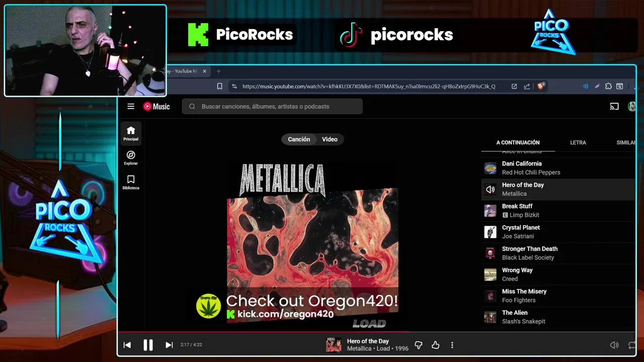
Task: Open the YouTube Music hamburger menu
Action: (x=131, y=107)
